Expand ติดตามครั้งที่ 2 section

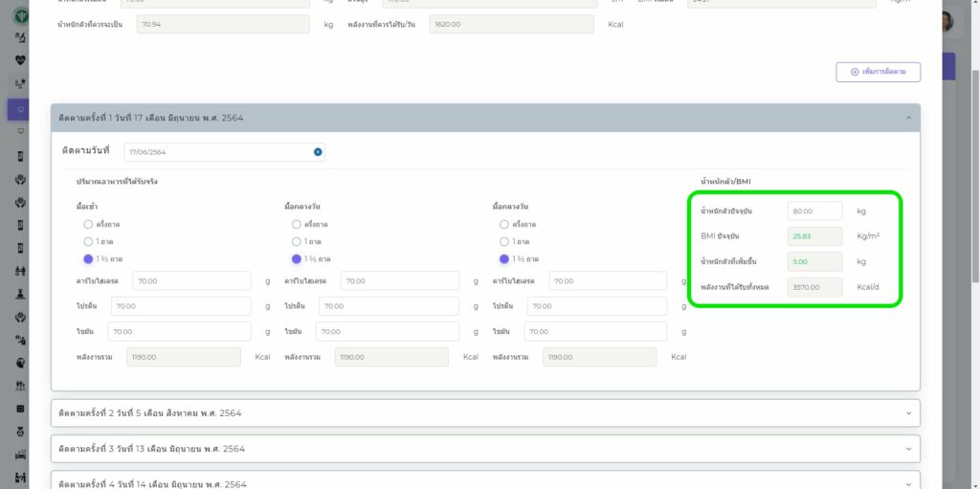pyautogui.click(x=485, y=413)
